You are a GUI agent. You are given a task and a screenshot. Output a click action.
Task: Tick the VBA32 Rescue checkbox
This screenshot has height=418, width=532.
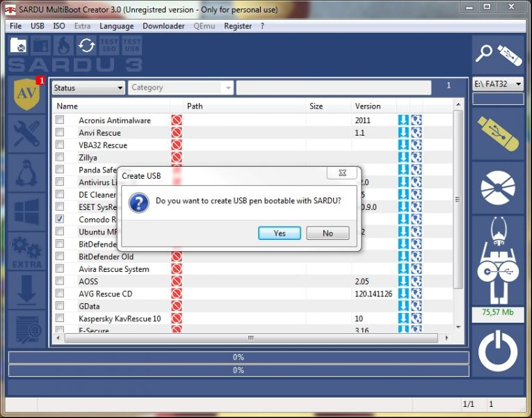pyautogui.click(x=60, y=145)
